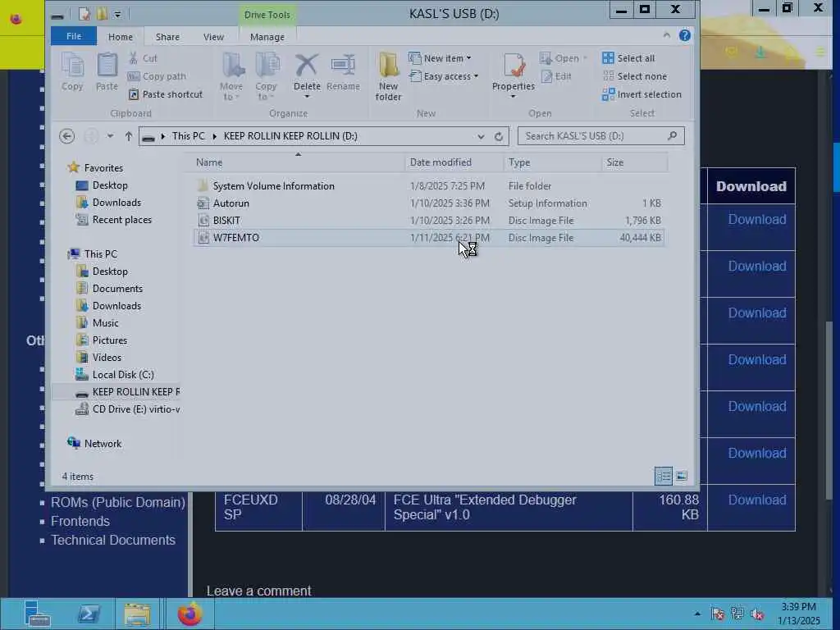This screenshot has height=630, width=840.
Task: Click Select all
Action: [x=628, y=58]
